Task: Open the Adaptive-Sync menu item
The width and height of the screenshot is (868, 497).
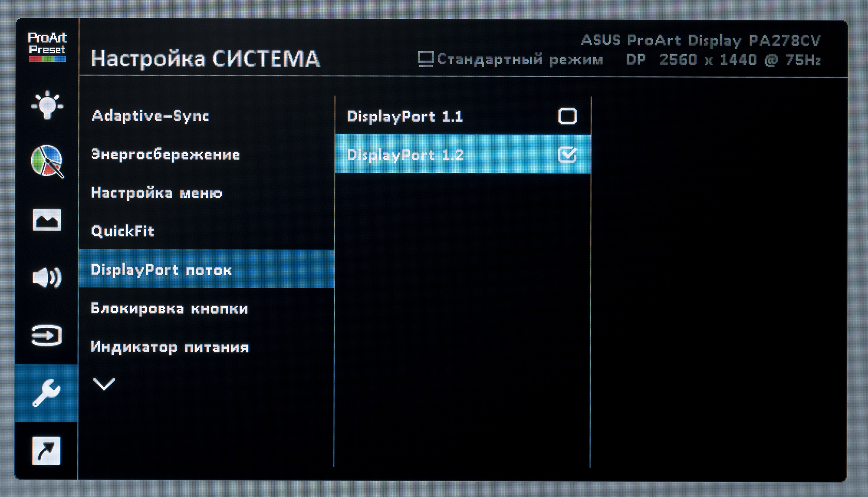Action: tap(150, 116)
